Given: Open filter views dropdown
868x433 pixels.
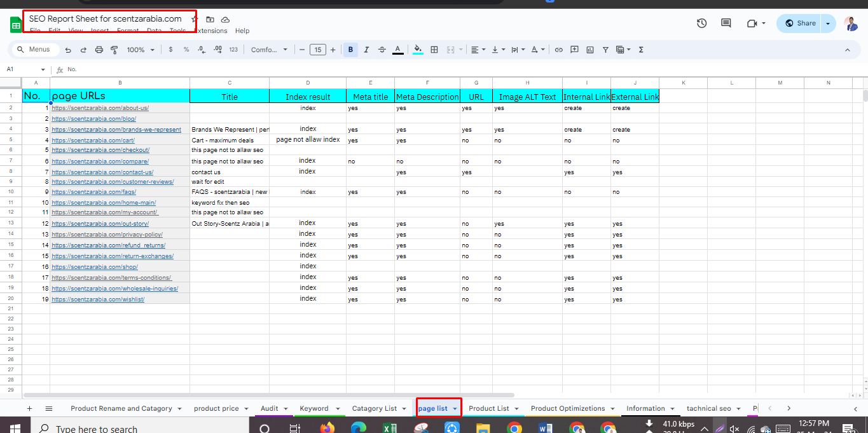Looking at the screenshot, I should [623, 50].
